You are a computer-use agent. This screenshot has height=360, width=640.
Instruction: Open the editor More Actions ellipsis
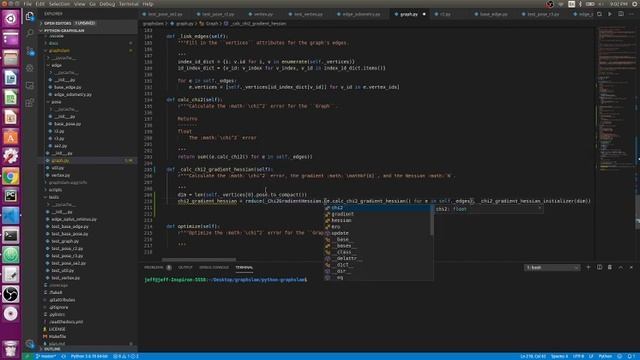[x=632, y=14]
